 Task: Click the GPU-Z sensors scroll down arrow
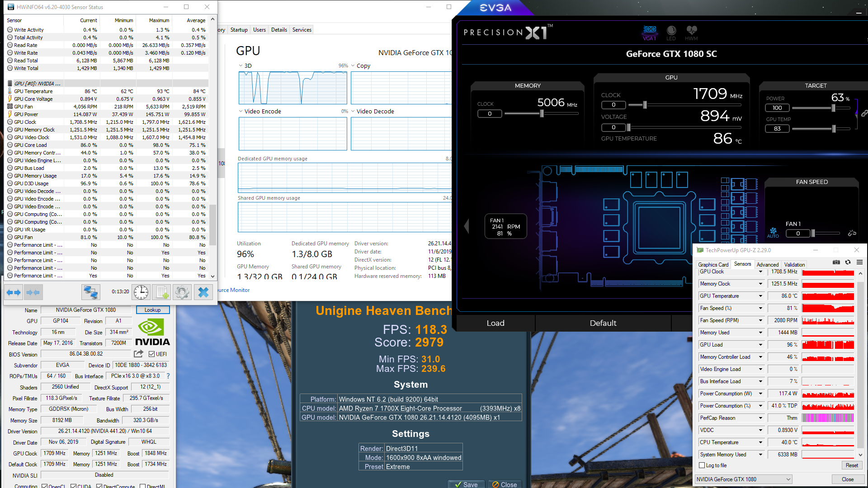coord(860,455)
